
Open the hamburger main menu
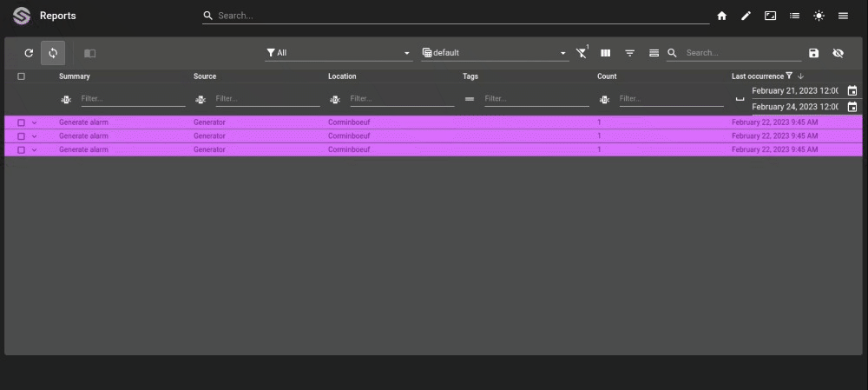coord(844,16)
